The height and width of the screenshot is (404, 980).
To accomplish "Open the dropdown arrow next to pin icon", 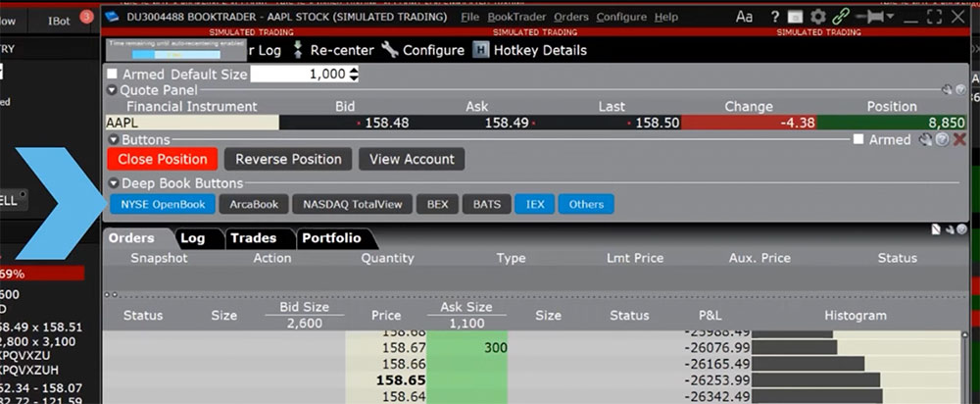I will (x=890, y=17).
